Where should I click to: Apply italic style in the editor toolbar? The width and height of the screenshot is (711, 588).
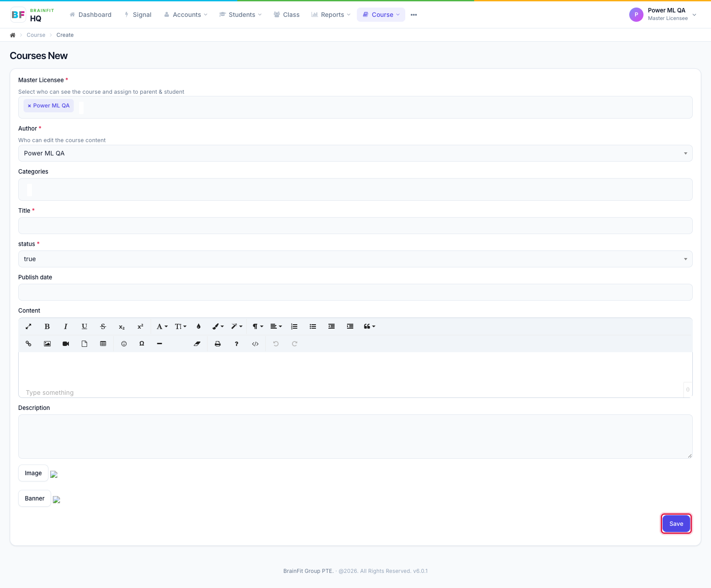pyautogui.click(x=66, y=326)
